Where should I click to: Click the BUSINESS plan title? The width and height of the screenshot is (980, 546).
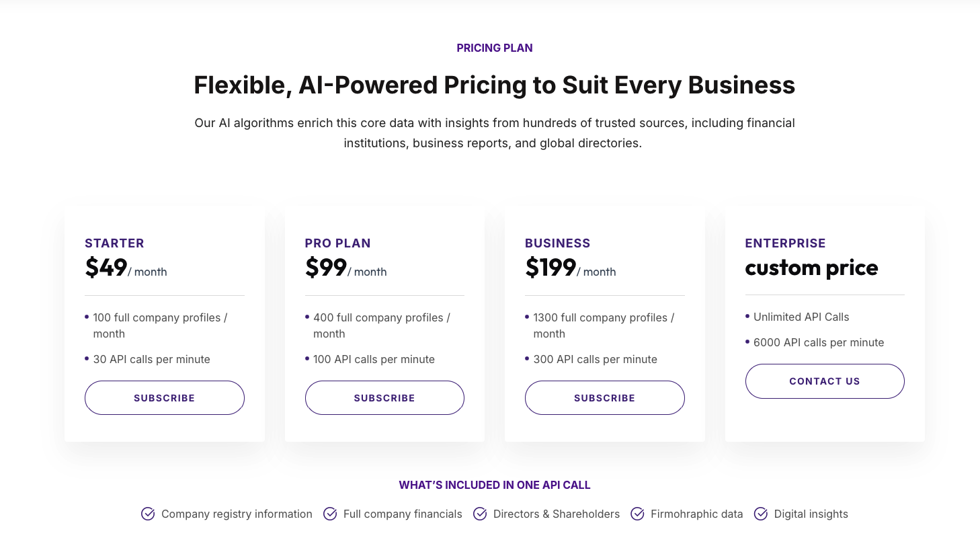click(557, 243)
